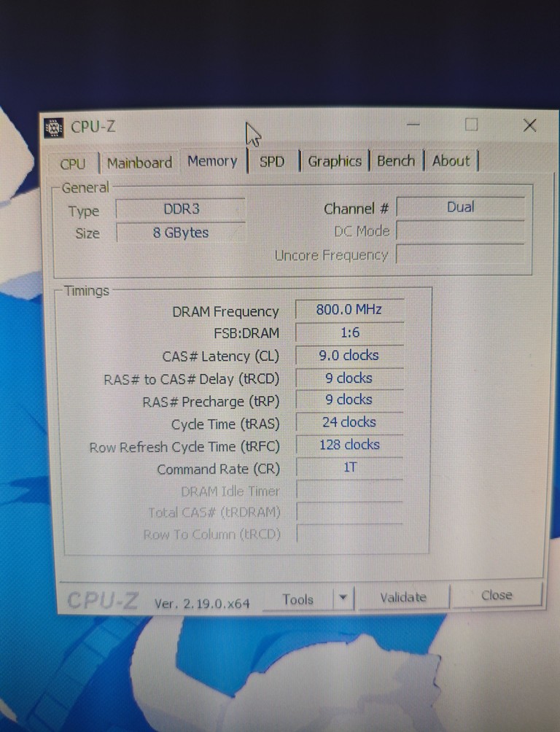560x732 pixels.
Task: Open the Mainboard tab
Action: tap(140, 163)
